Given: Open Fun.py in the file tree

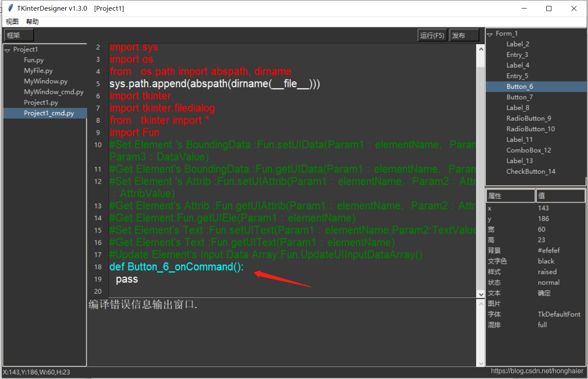Looking at the screenshot, I should click(34, 60).
